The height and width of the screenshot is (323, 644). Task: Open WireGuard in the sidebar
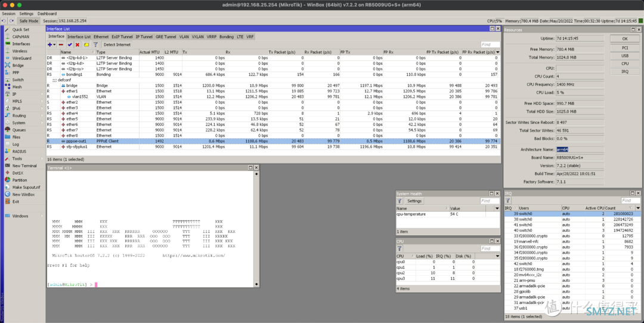coord(21,58)
